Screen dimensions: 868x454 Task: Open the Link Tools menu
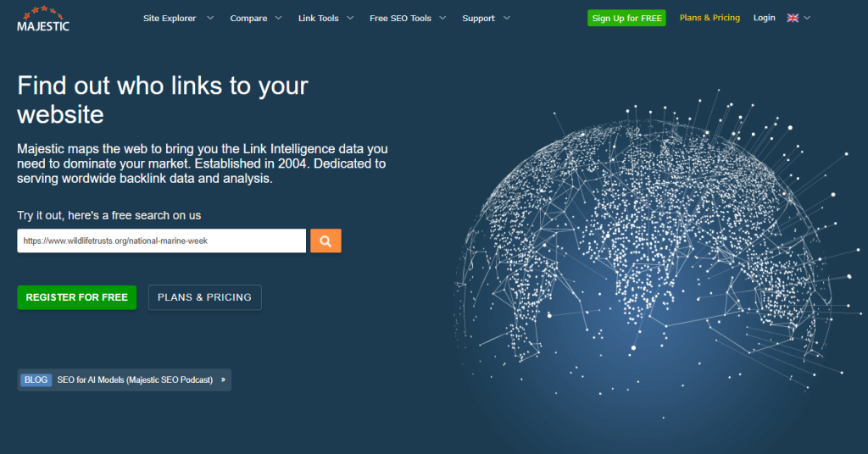(319, 19)
